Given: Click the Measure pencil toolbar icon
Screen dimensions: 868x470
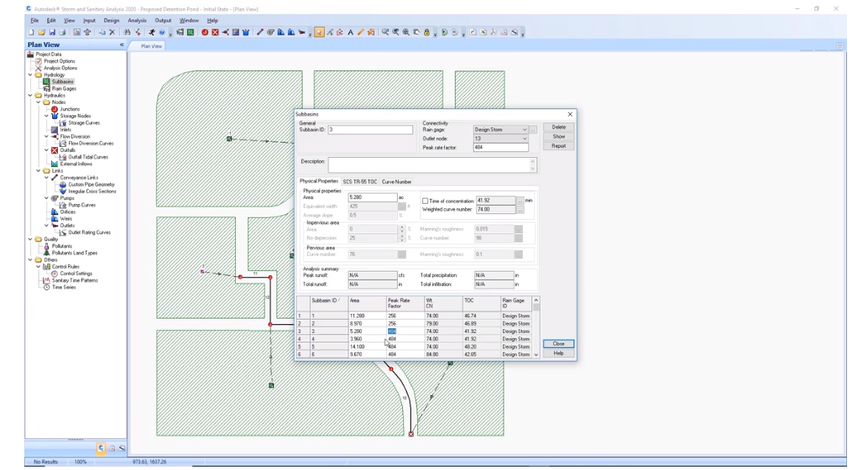Looking at the screenshot, I should click(361, 33).
